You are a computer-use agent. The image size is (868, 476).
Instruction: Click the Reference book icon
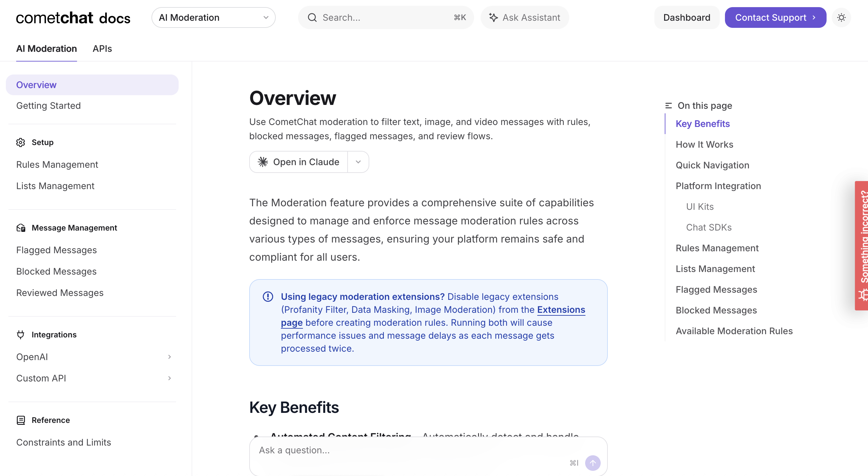(x=21, y=420)
